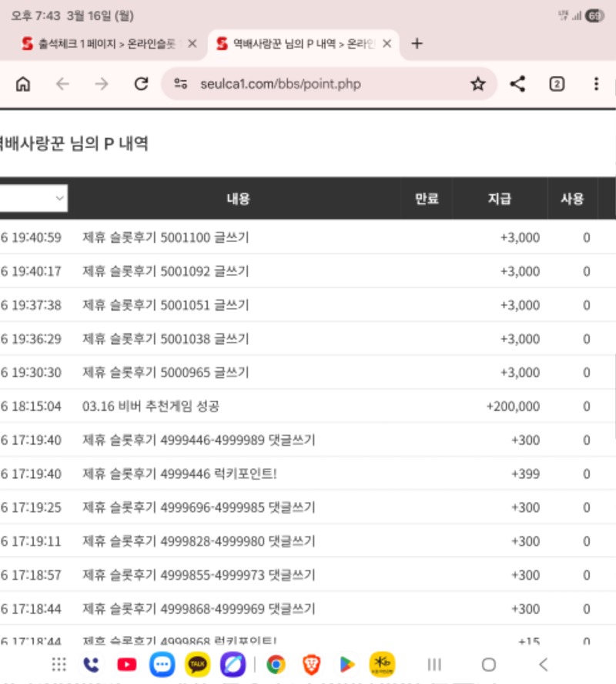Launch YouTube from the taskbar
616x684 pixels.
[126, 664]
